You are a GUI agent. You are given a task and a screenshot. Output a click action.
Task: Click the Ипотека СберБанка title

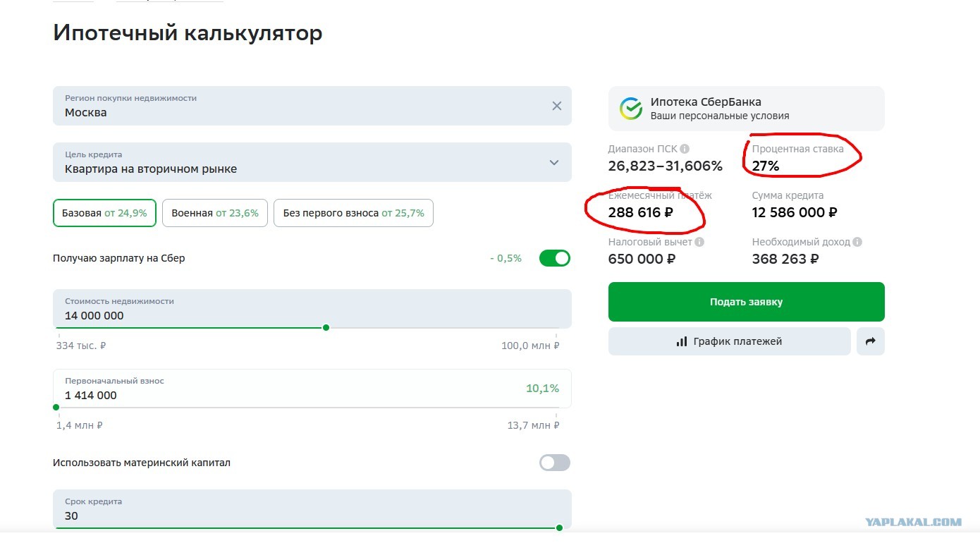[x=706, y=102]
